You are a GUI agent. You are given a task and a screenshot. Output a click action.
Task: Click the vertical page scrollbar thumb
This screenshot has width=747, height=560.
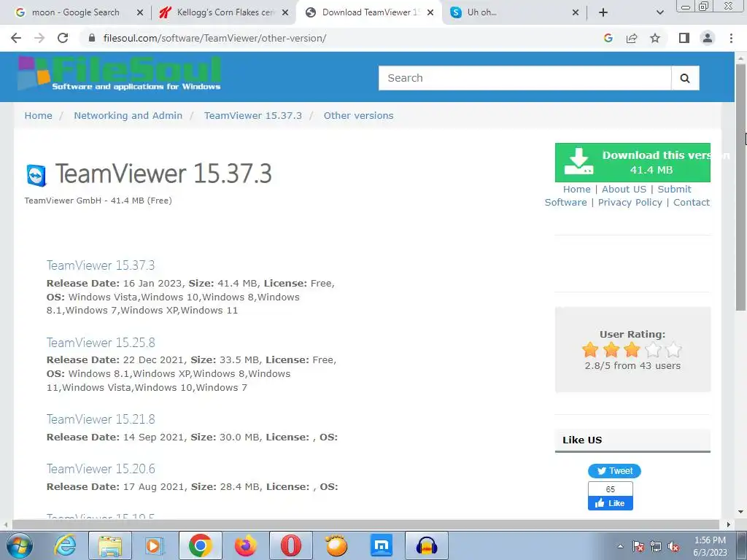(740, 187)
